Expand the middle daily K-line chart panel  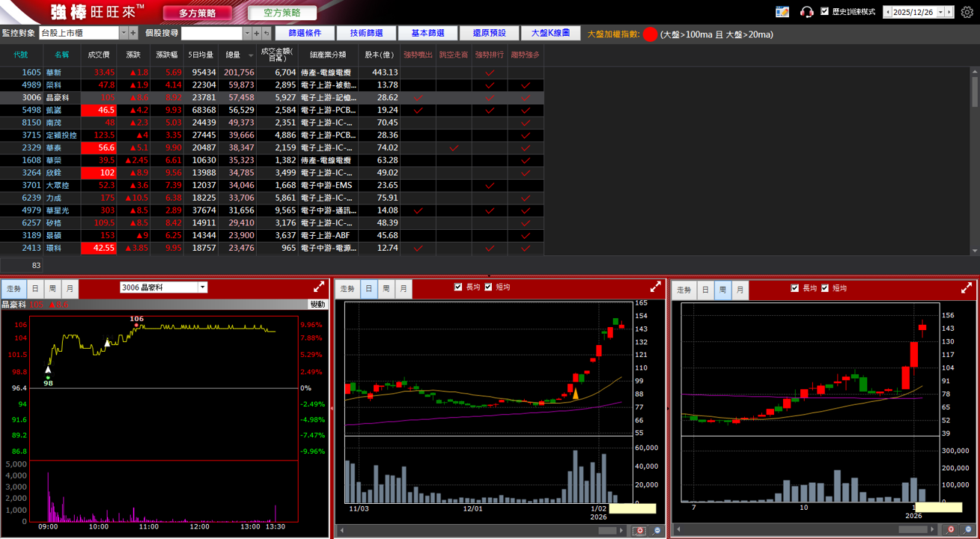tap(656, 287)
